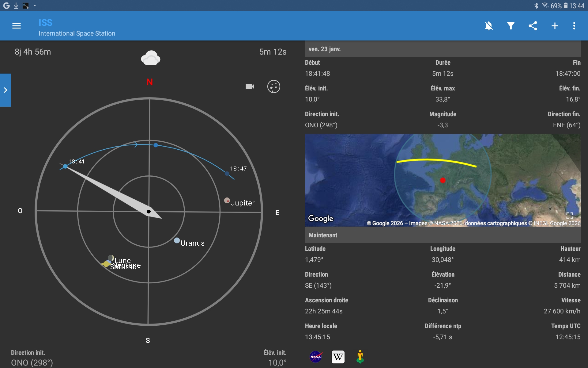Tap the Jupiter label on sky chart

click(x=242, y=203)
